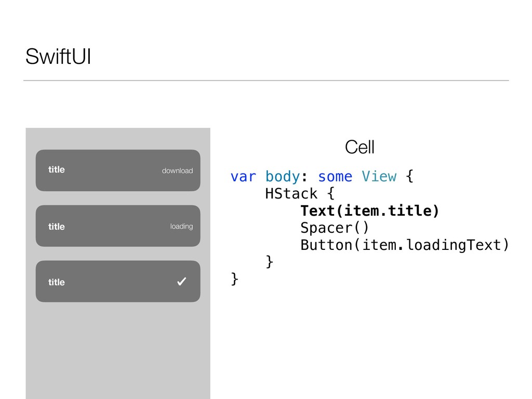Click the 'some' keyword in the code

[335, 177]
